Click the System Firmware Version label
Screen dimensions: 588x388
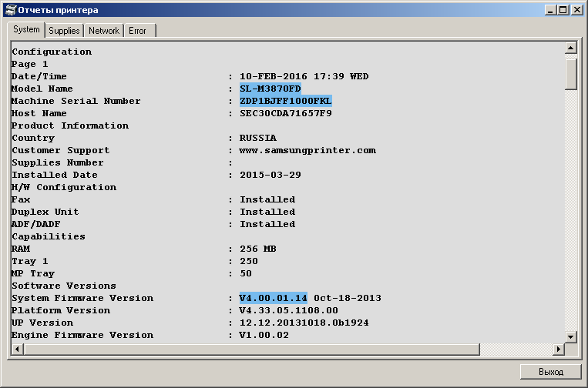(x=82, y=298)
